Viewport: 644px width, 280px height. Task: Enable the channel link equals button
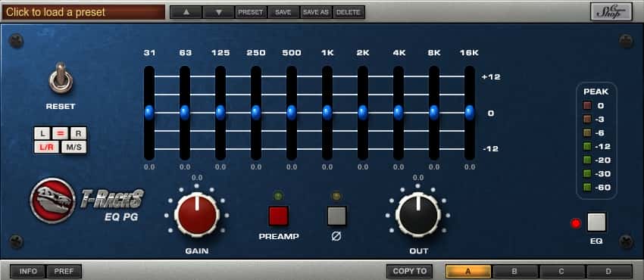tap(61, 133)
